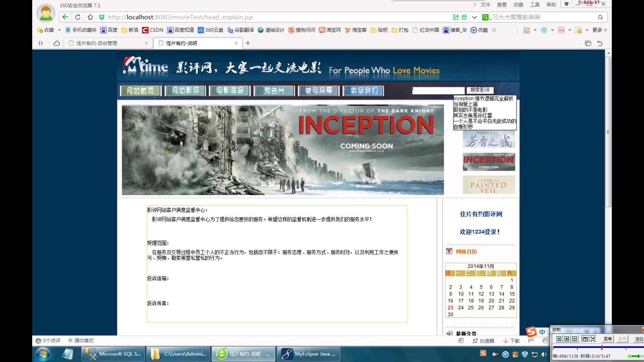Click 加速器 in the browser status bar
This screenshot has width=644, height=362.
pyautogui.click(x=483, y=341)
